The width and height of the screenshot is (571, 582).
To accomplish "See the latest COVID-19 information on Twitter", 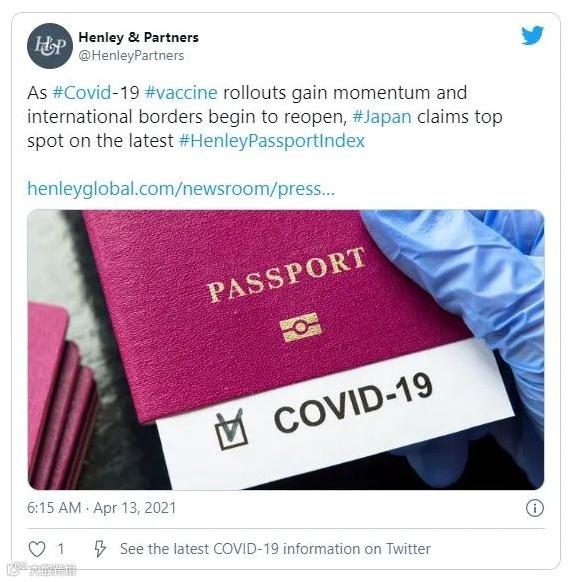I will [275, 549].
